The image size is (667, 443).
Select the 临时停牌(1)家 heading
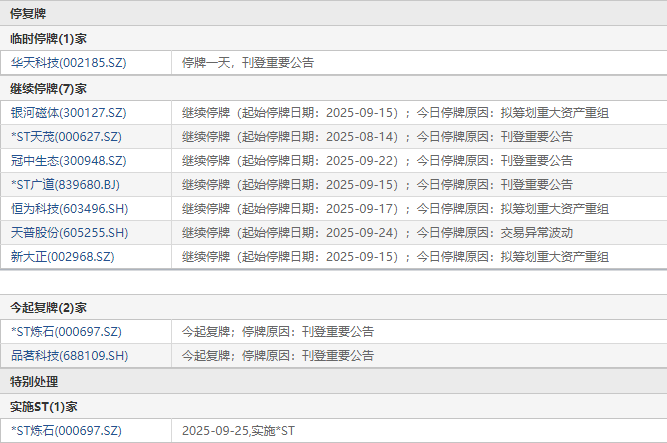click(48, 39)
